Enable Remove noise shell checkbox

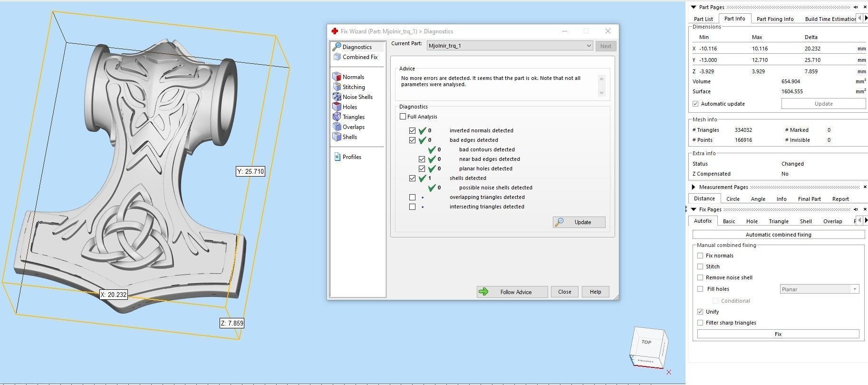click(x=700, y=277)
